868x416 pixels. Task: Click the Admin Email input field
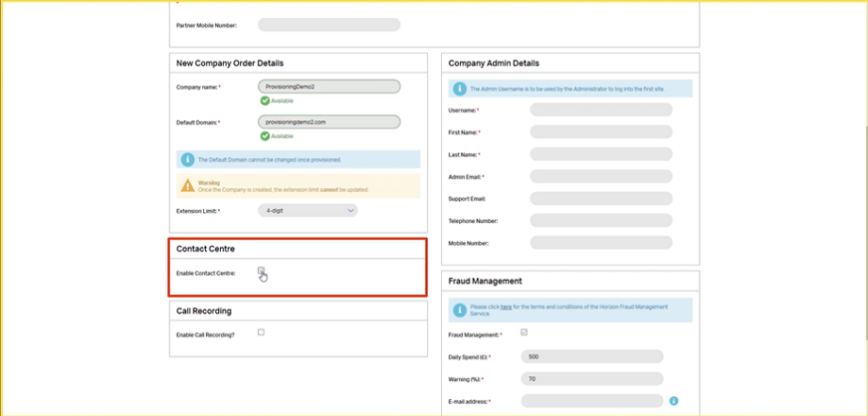click(602, 176)
